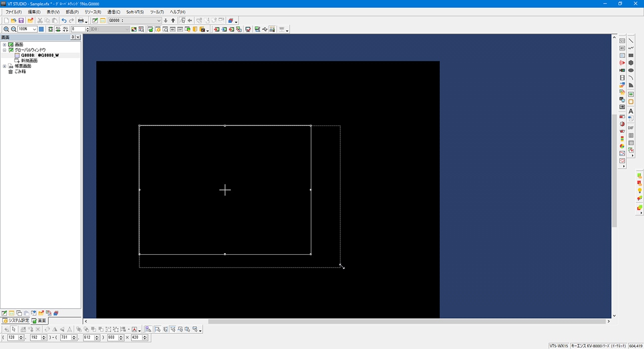This screenshot has width=644, height=349.
Task: Click the Undo arrow icon
Action: click(64, 21)
